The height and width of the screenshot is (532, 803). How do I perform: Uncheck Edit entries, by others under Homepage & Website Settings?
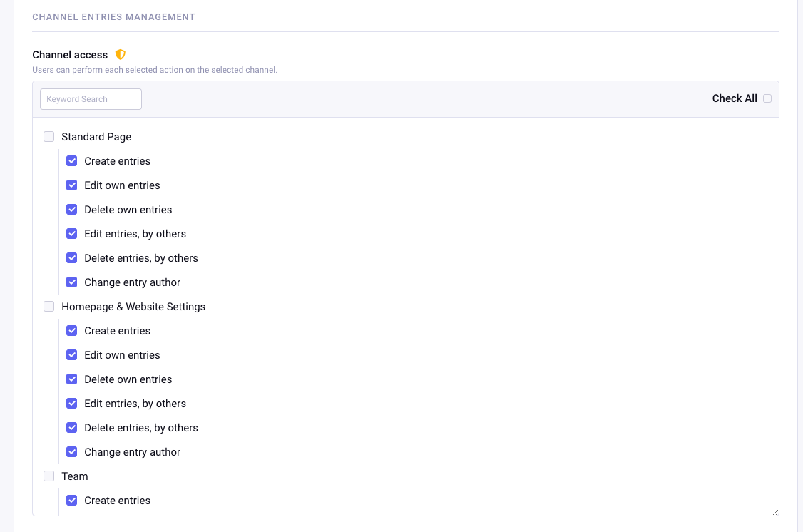[x=72, y=404]
